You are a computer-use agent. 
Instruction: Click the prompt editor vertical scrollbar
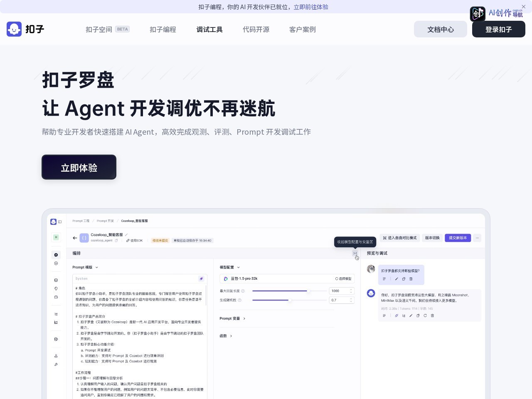pyautogui.click(x=206, y=296)
